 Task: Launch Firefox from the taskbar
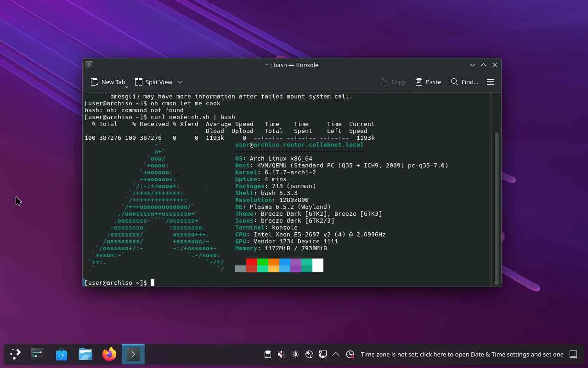(x=109, y=354)
